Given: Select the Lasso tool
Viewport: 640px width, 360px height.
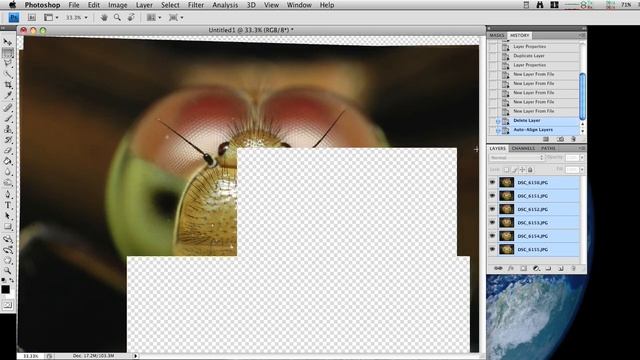Looking at the screenshot, I should 7,63.
